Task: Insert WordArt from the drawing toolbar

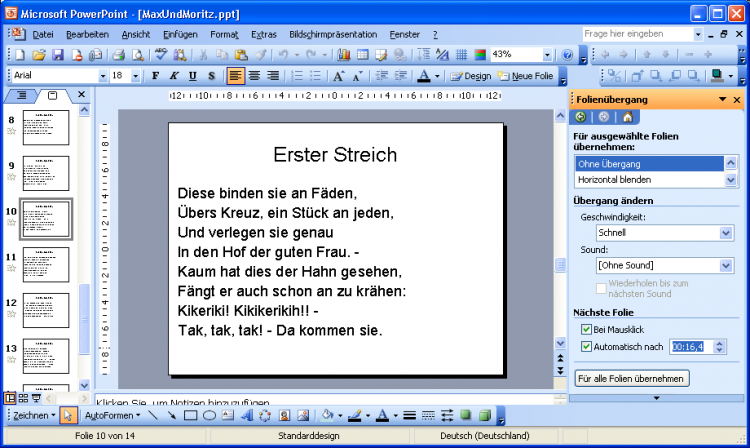Action: click(x=248, y=415)
